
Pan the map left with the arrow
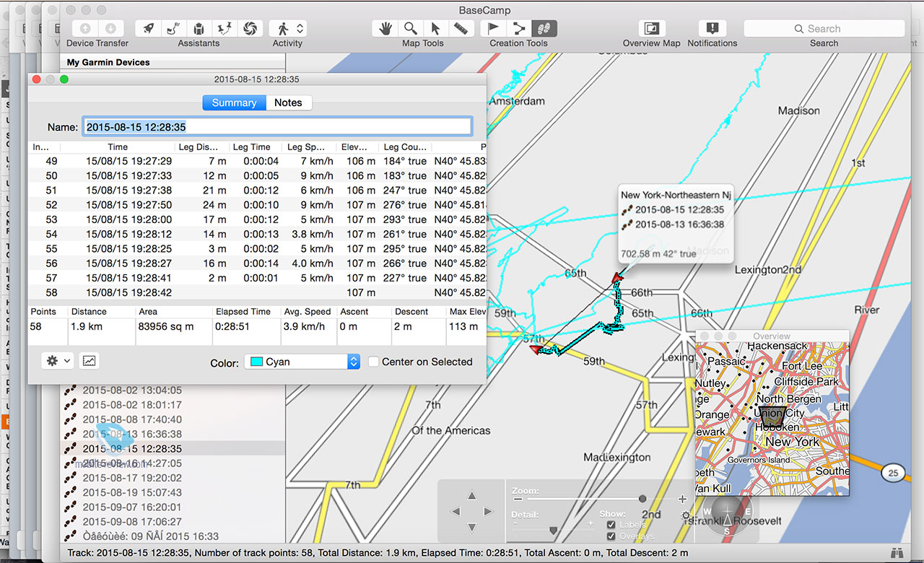click(456, 511)
